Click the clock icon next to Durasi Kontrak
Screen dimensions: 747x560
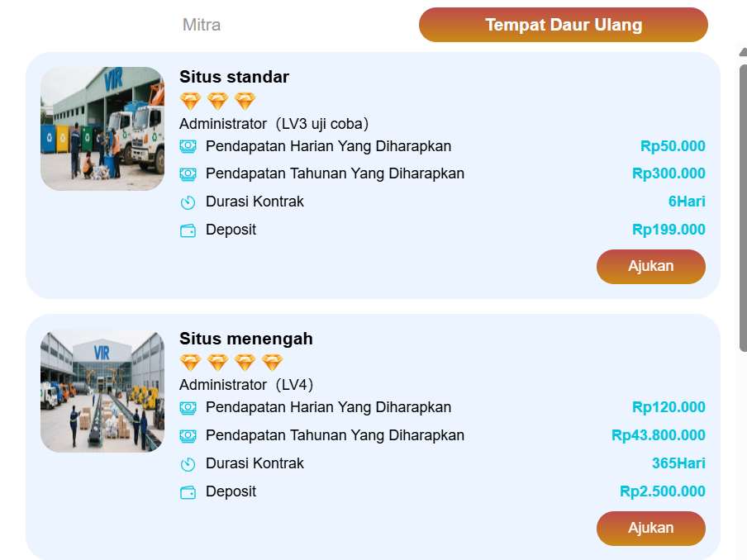(188, 202)
